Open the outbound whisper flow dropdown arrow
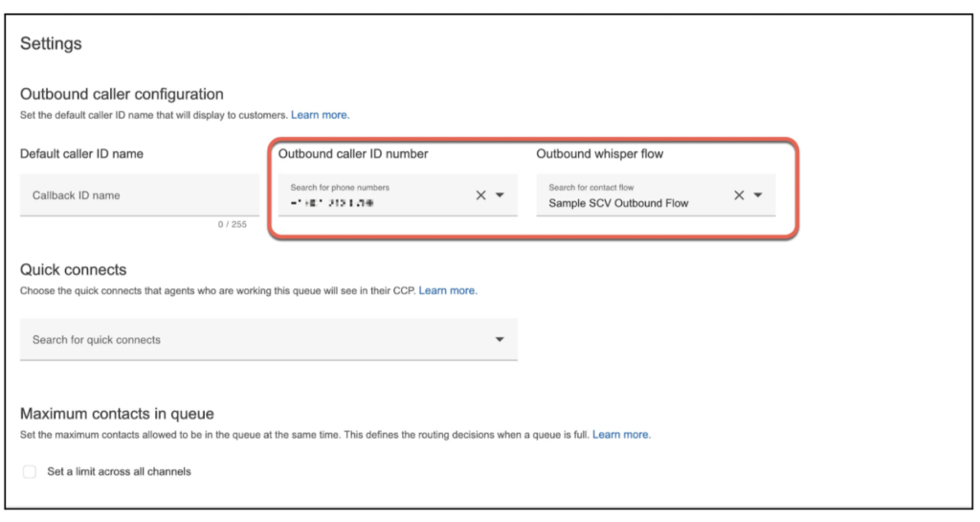 click(x=758, y=195)
